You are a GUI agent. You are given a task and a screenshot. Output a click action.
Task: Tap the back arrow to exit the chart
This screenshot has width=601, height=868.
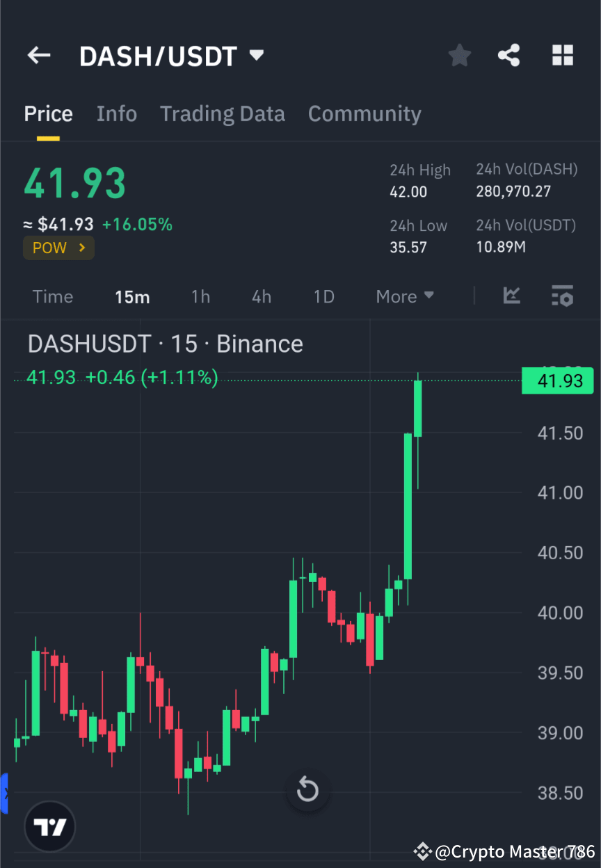38,55
